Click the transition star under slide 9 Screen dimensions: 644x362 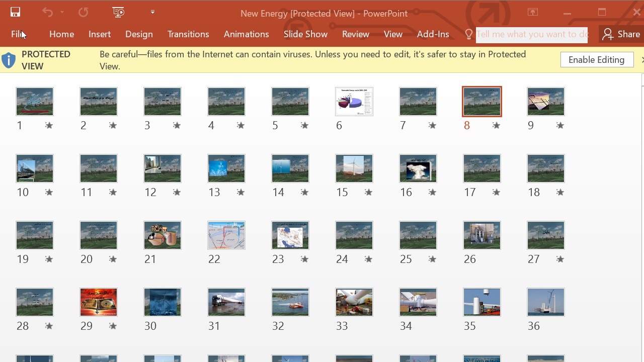click(560, 125)
